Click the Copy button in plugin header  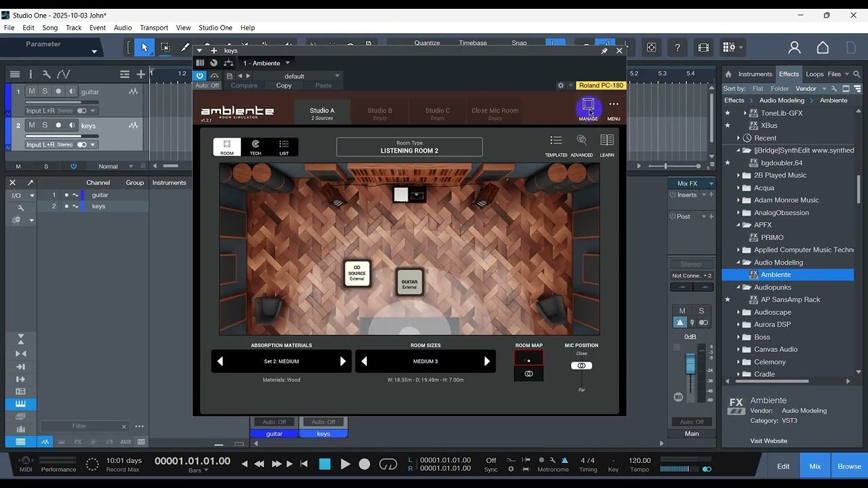(283, 85)
